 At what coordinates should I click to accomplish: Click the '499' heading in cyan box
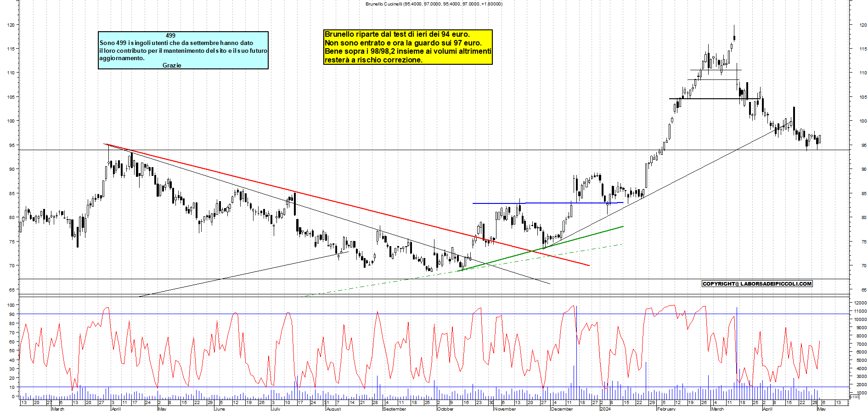point(170,35)
